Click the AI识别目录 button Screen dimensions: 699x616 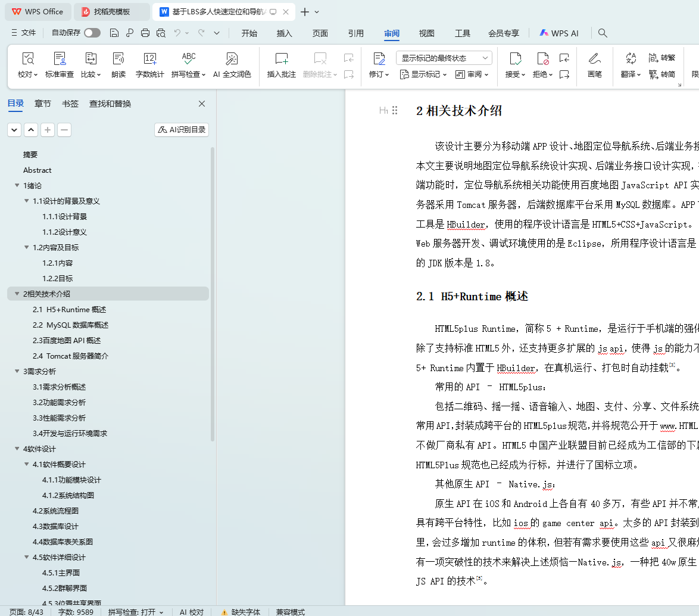point(182,130)
